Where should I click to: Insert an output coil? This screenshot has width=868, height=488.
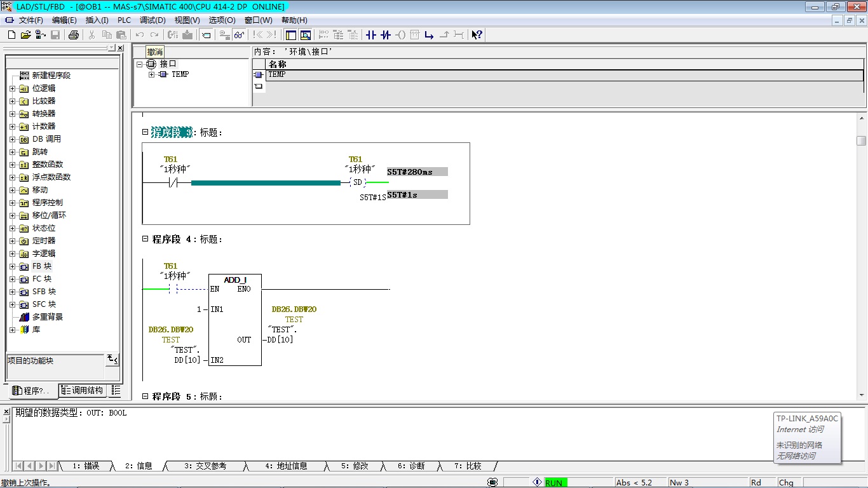[400, 35]
